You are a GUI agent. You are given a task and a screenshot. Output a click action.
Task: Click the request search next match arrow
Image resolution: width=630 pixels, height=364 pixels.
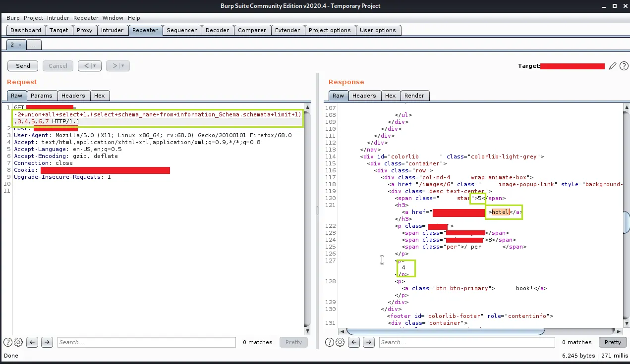(47, 342)
